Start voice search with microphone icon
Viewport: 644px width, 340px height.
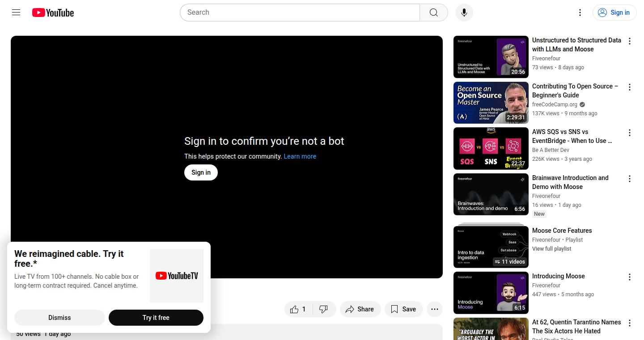click(x=464, y=13)
